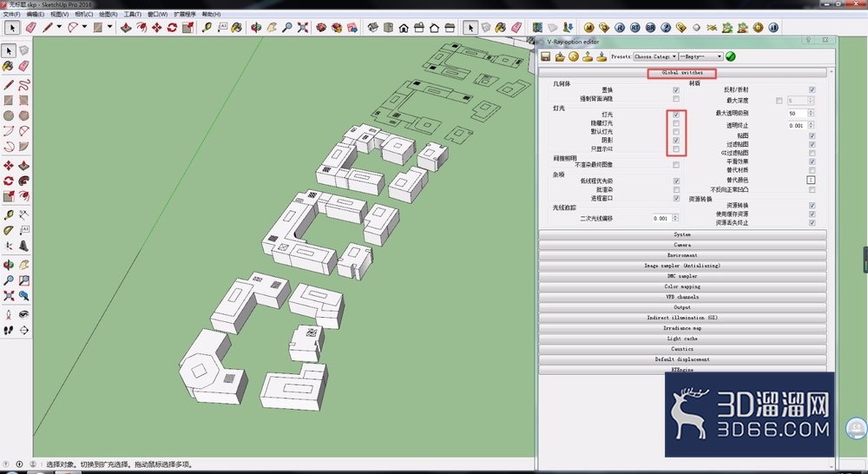868x474 pixels.
Task: Switch to Iso view icon
Action: [x=373, y=27]
